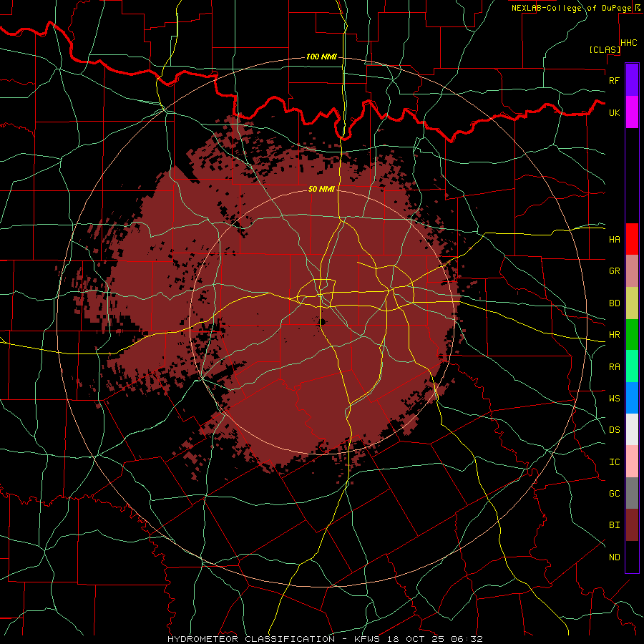Click the gray GC legend swatch

pyautogui.click(x=632, y=493)
